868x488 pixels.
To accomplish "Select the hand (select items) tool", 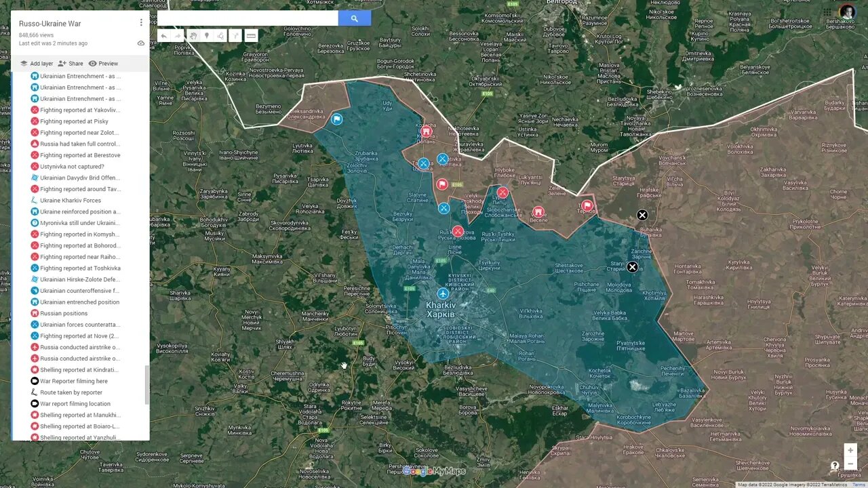I will point(193,36).
